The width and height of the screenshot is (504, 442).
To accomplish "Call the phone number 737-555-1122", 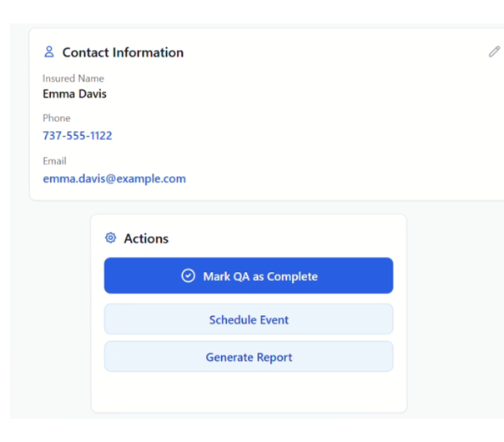I will (x=78, y=135).
